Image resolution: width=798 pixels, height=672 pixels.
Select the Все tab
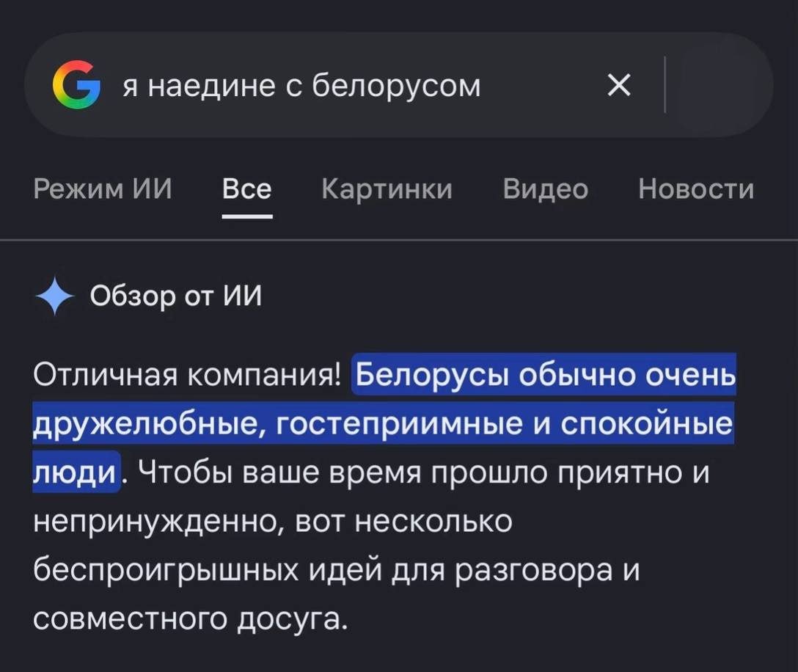(x=247, y=189)
